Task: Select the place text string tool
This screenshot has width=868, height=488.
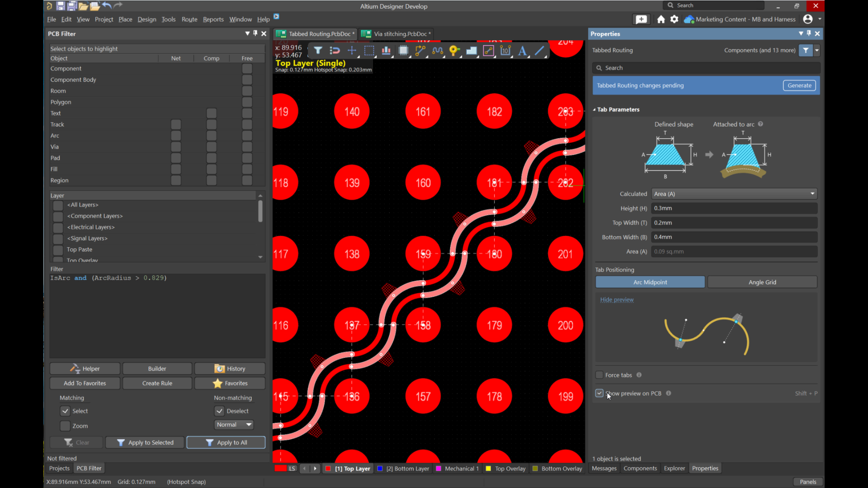Action: coord(522,51)
